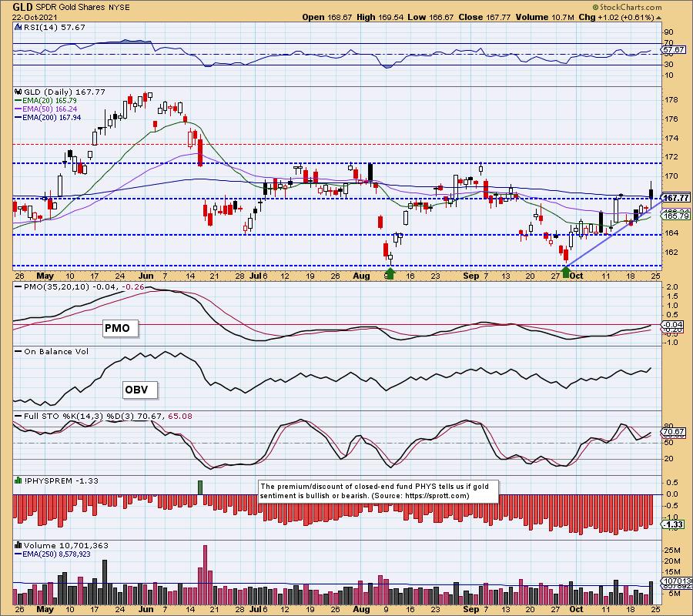Click the Close 167.77 header value
The width and height of the screenshot is (693, 616).
(x=484, y=17)
